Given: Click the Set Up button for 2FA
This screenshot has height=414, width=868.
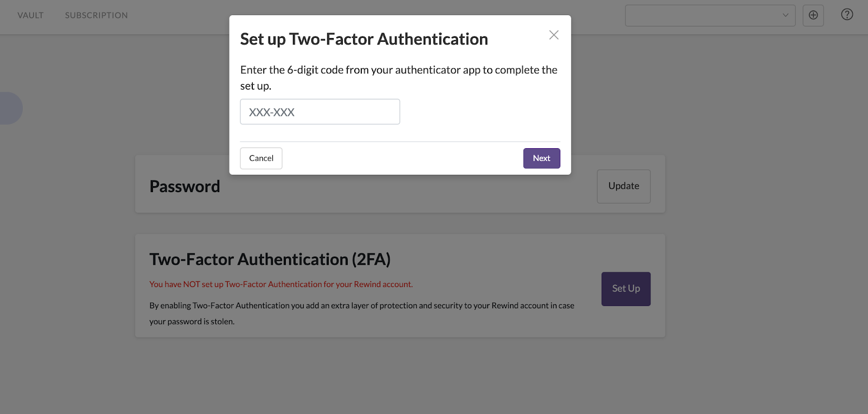Looking at the screenshot, I should click(x=626, y=289).
